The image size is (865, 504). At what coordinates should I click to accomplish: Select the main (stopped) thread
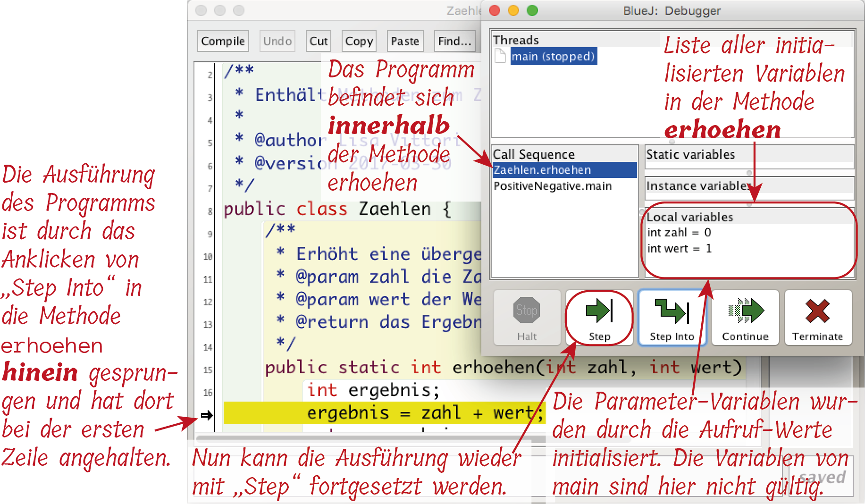point(553,56)
